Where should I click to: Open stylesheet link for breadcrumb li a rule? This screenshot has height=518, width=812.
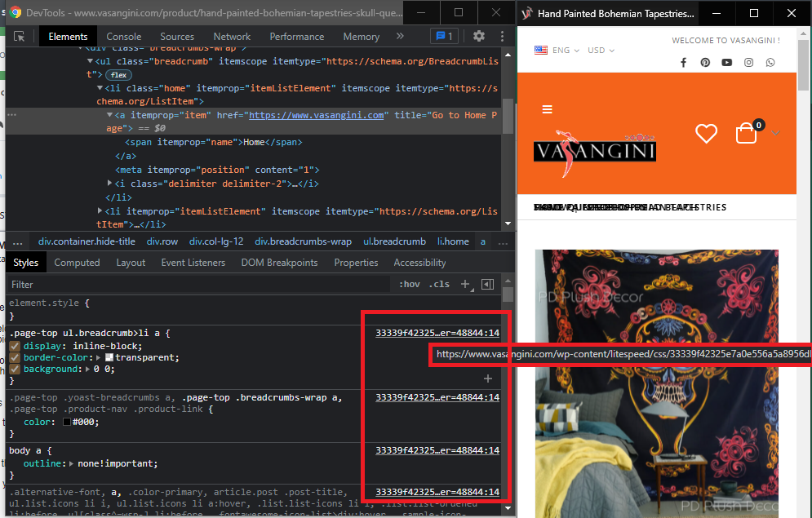click(x=437, y=333)
